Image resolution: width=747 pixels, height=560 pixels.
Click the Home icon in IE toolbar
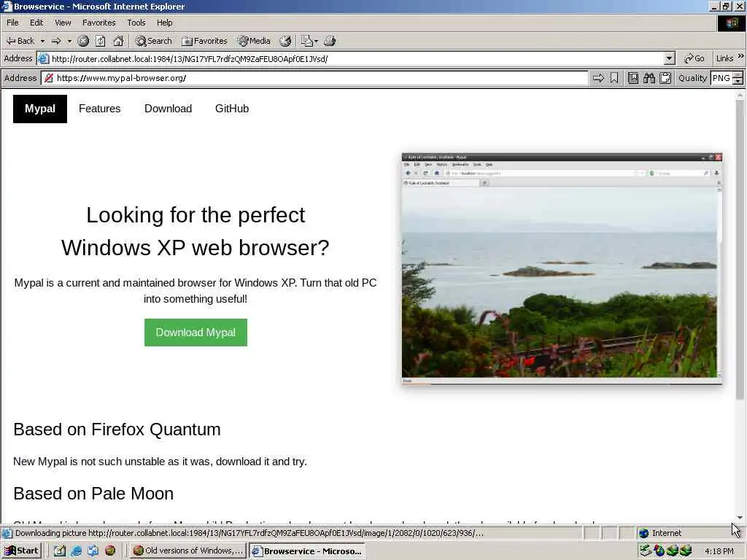point(118,41)
